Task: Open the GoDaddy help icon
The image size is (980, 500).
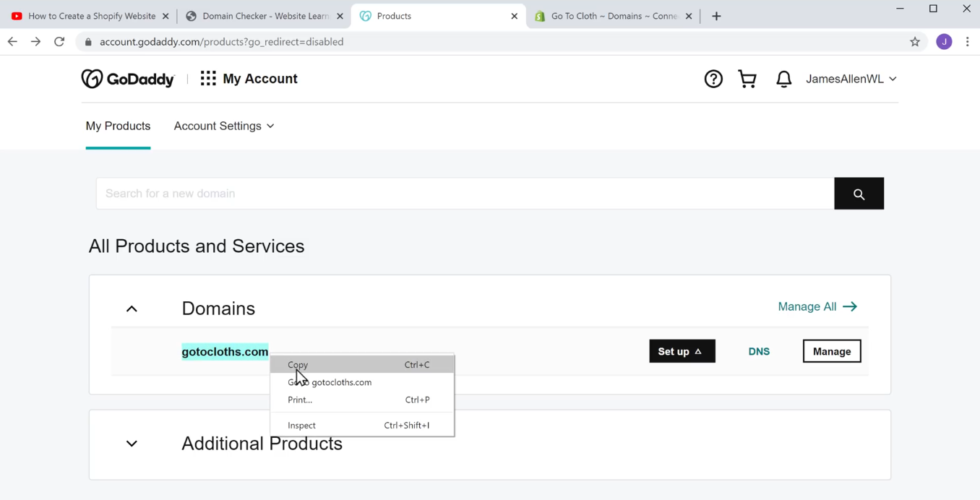Action: (713, 79)
